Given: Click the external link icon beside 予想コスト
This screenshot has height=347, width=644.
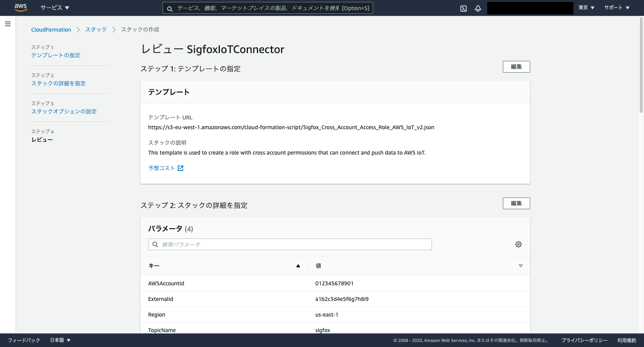Looking at the screenshot, I should (180, 168).
